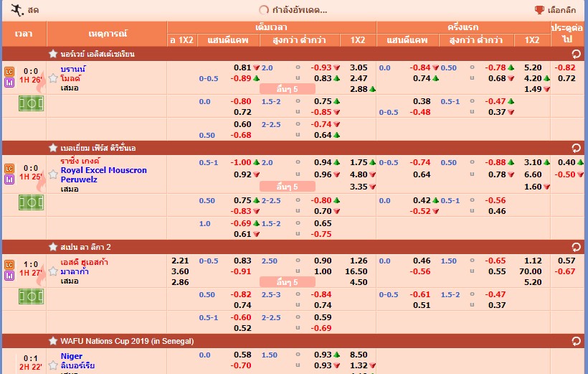This screenshot has height=374, width=588.
Task: Open the trophy league selector icon
Action: click(x=539, y=10)
